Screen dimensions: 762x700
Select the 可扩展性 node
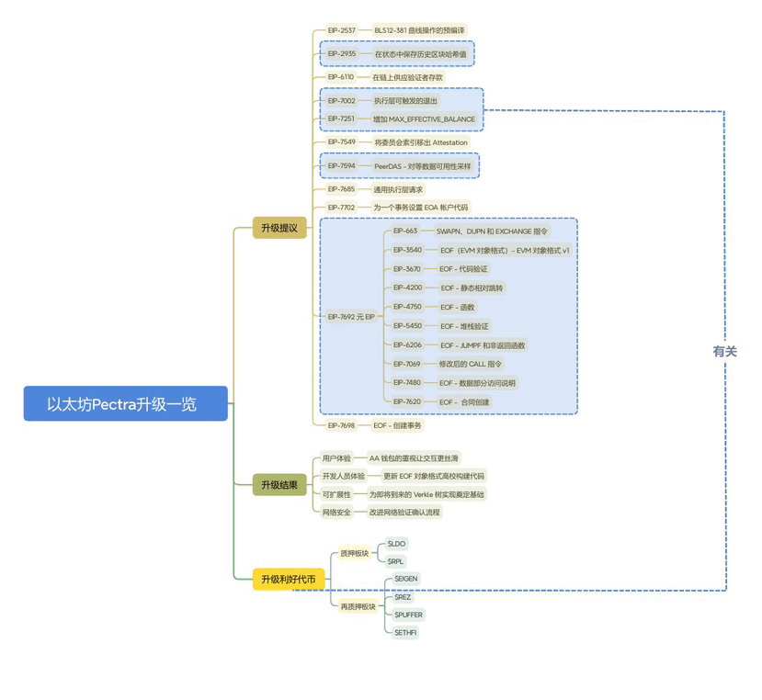[x=336, y=494]
